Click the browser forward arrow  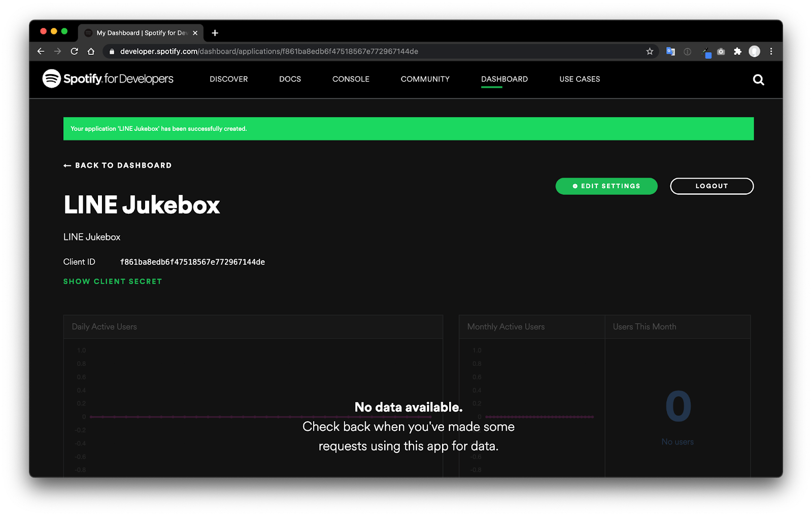(x=57, y=51)
